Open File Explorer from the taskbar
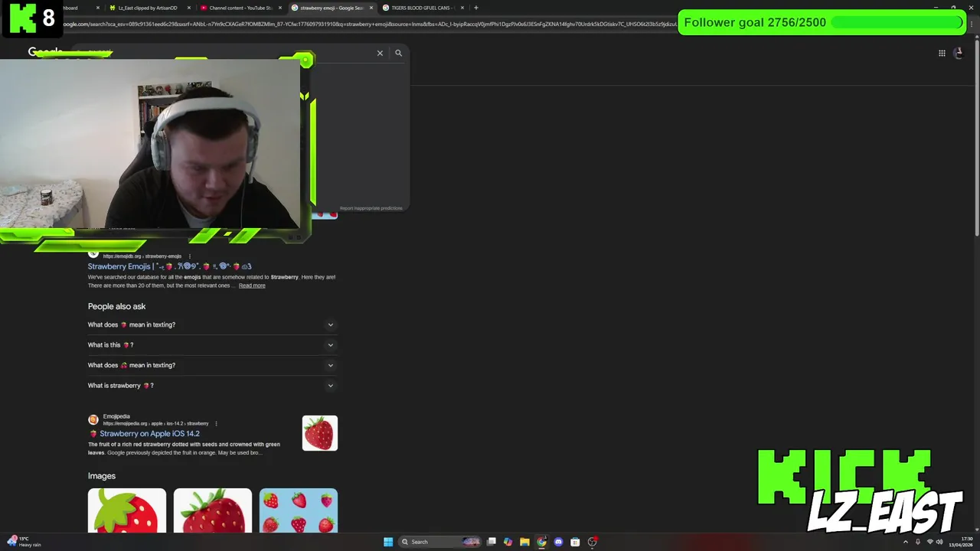 (x=524, y=542)
